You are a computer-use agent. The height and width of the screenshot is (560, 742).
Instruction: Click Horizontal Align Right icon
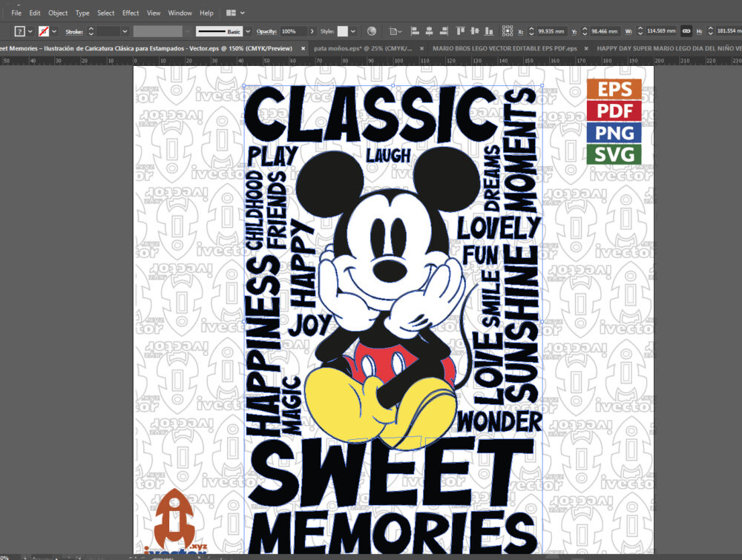(444, 31)
